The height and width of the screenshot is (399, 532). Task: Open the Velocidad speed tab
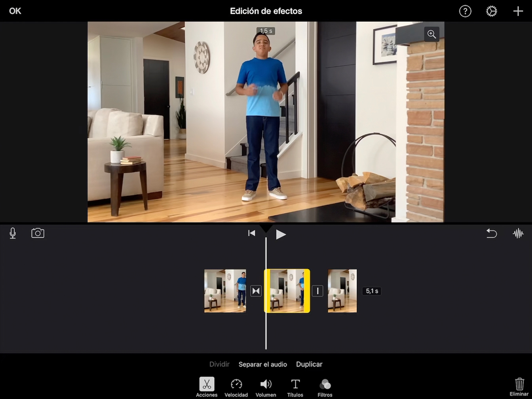pos(236,387)
